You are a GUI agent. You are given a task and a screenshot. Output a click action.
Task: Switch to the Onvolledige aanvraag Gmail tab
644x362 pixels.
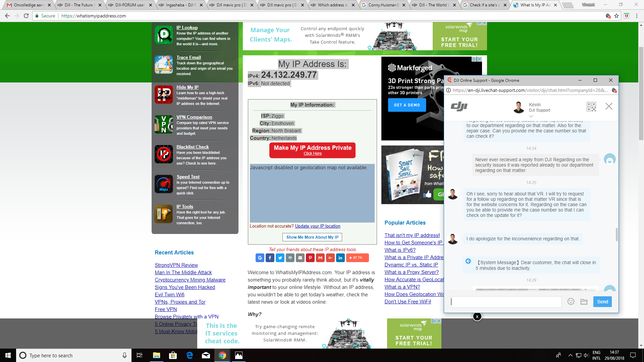pos(29,5)
